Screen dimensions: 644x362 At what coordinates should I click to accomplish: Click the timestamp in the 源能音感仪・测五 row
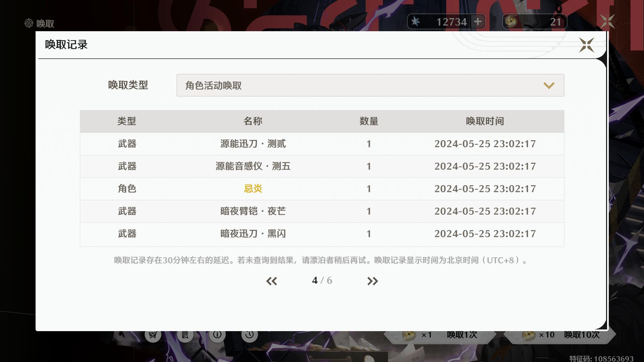(x=485, y=166)
